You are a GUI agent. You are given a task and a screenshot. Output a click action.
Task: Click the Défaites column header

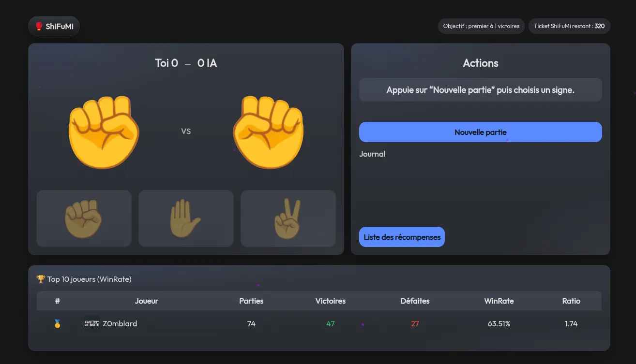point(415,301)
